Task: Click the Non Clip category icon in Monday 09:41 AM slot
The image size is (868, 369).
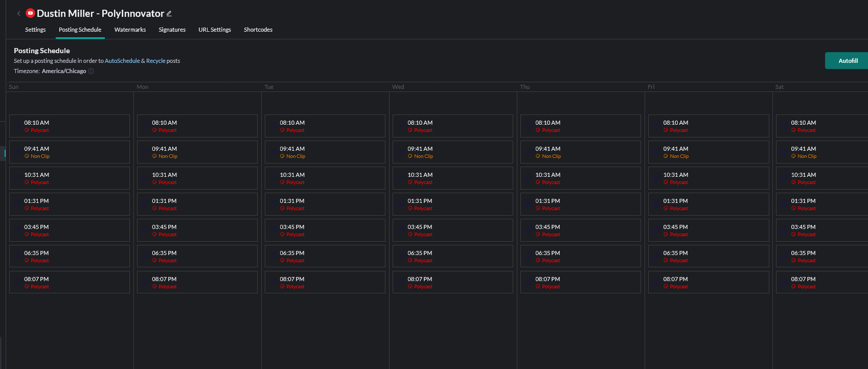Action: coord(155,156)
